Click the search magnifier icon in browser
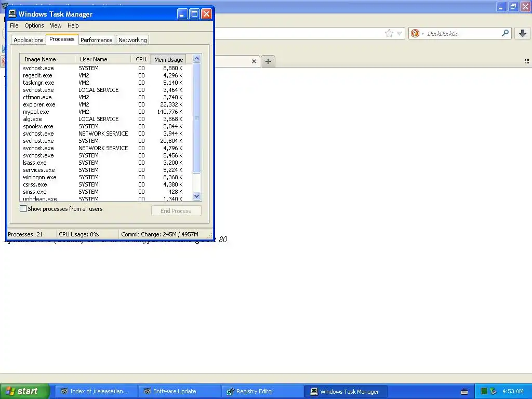532x399 pixels. point(505,33)
